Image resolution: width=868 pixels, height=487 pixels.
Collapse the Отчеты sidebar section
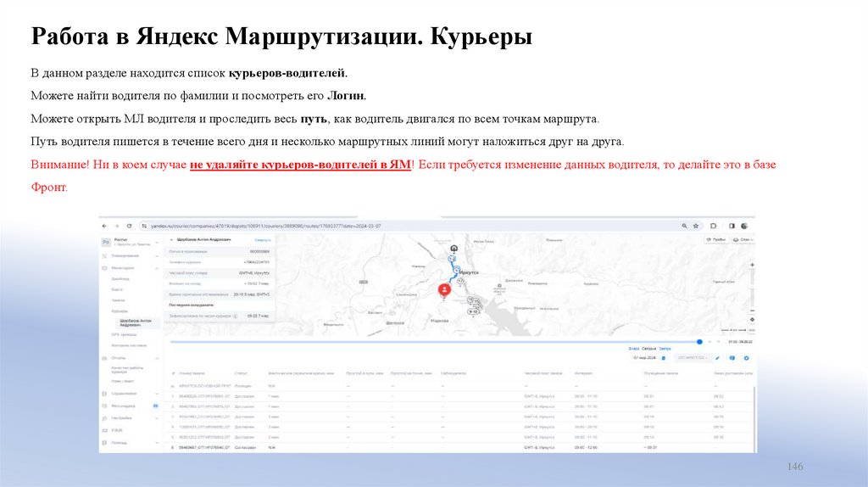click(x=131, y=358)
